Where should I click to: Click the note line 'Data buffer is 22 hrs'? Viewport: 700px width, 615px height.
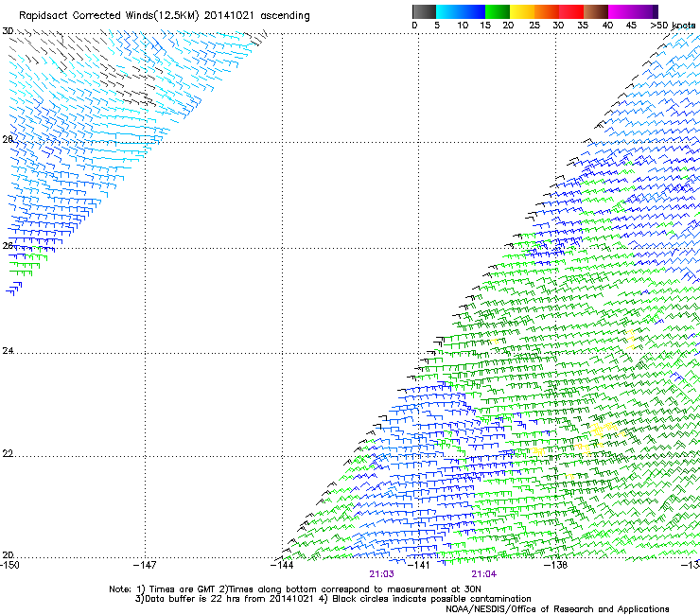(333, 599)
